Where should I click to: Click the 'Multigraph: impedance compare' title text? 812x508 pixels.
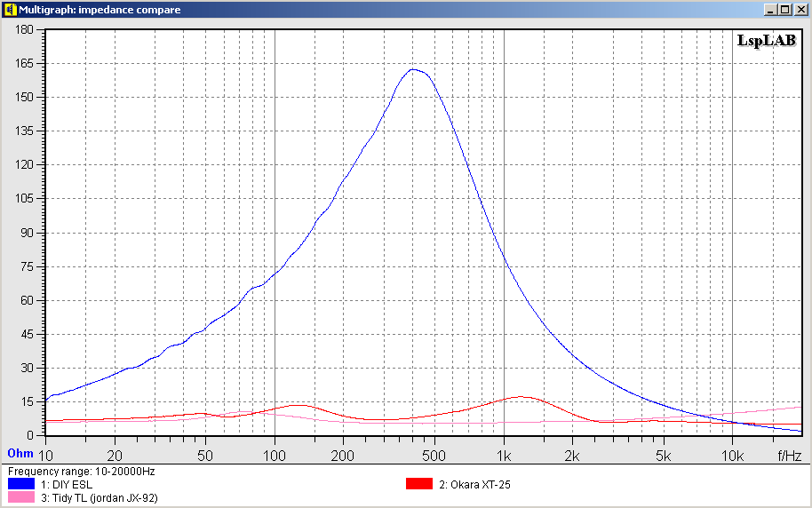coord(100,9)
